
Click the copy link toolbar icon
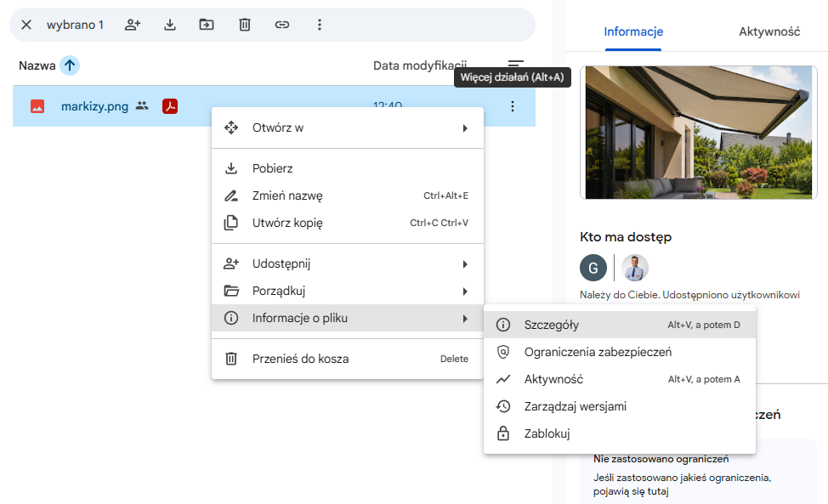tap(282, 25)
